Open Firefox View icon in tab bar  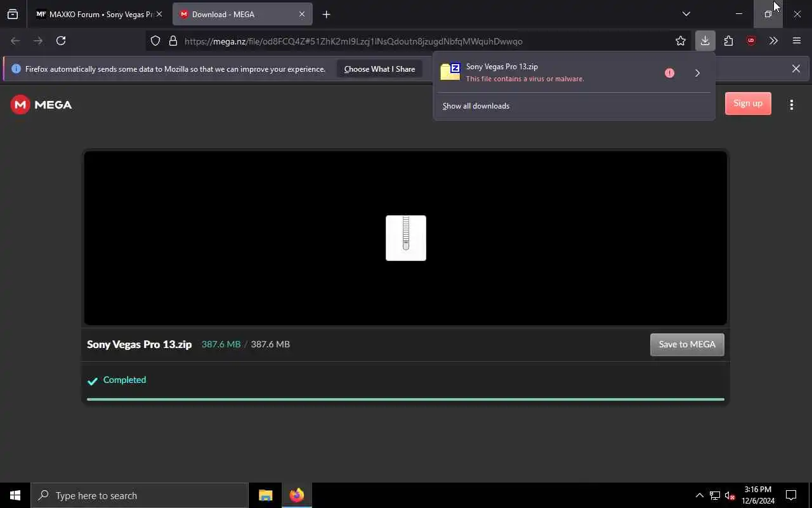pyautogui.click(x=13, y=14)
